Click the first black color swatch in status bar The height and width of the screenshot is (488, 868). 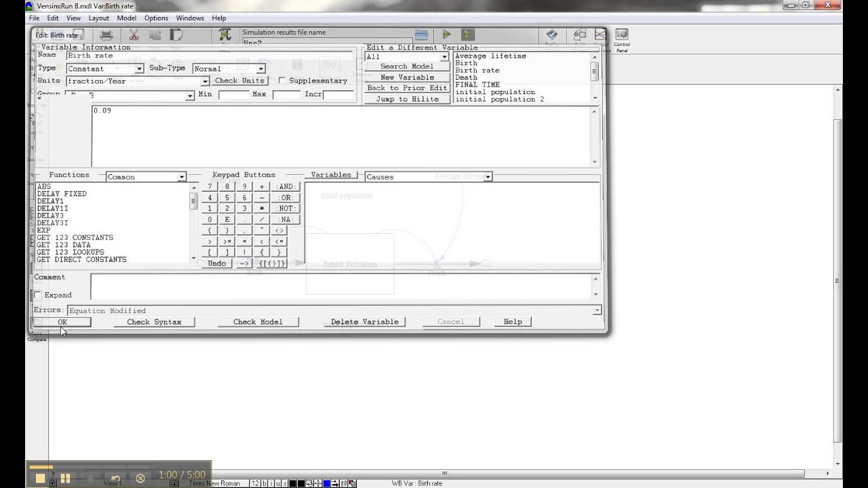(x=293, y=483)
